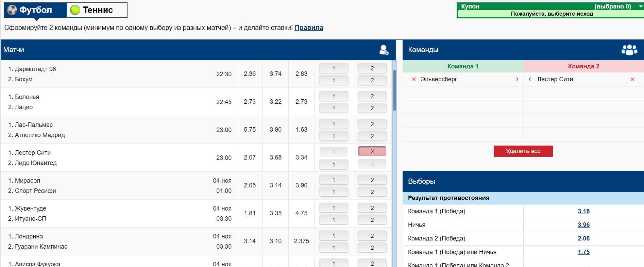Select odds 3.16 for Команда 1 (Победа)
Screen dimensions: 644x267
(x=583, y=211)
